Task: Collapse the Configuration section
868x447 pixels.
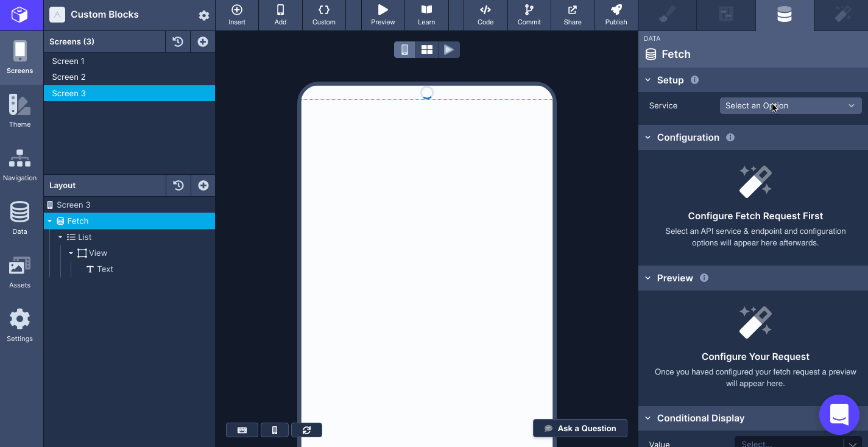Action: (x=648, y=138)
